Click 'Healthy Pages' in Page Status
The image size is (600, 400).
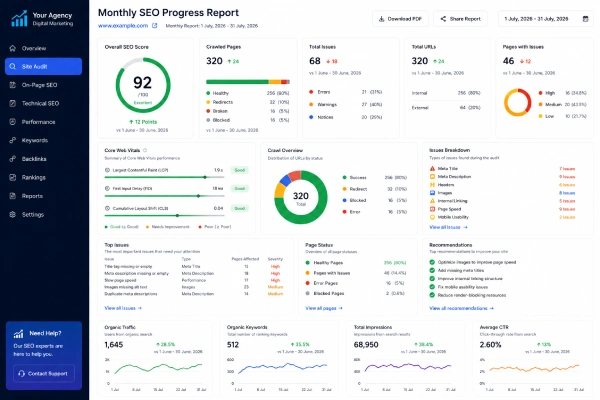328,263
